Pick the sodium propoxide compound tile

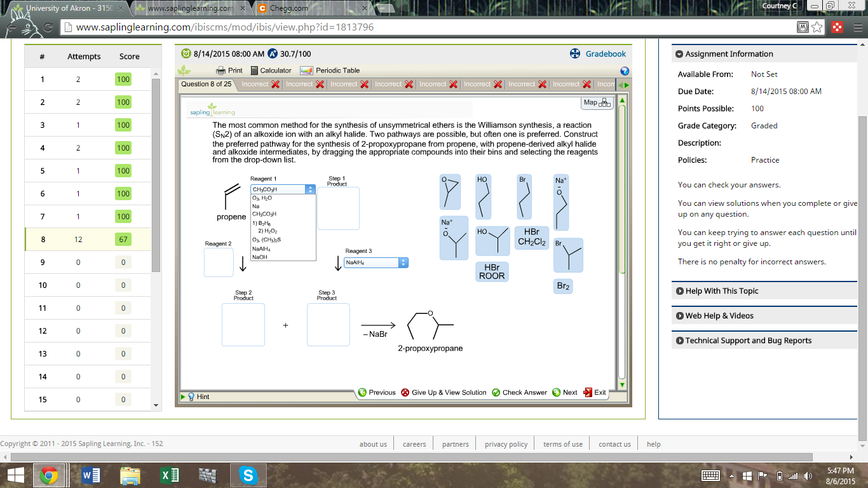[561, 203]
